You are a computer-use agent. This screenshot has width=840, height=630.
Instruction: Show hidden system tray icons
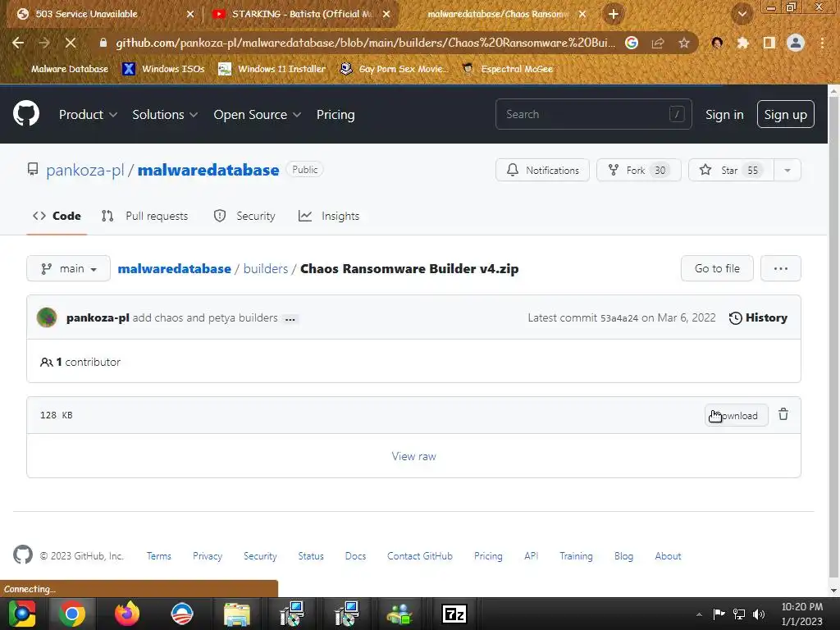point(699,614)
